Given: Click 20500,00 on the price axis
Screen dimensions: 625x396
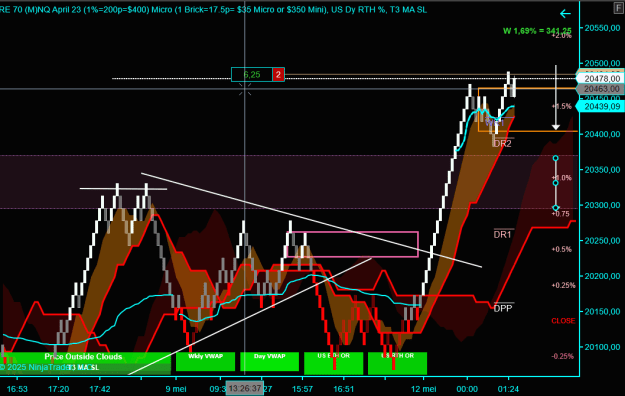Looking at the screenshot, I should point(602,63).
